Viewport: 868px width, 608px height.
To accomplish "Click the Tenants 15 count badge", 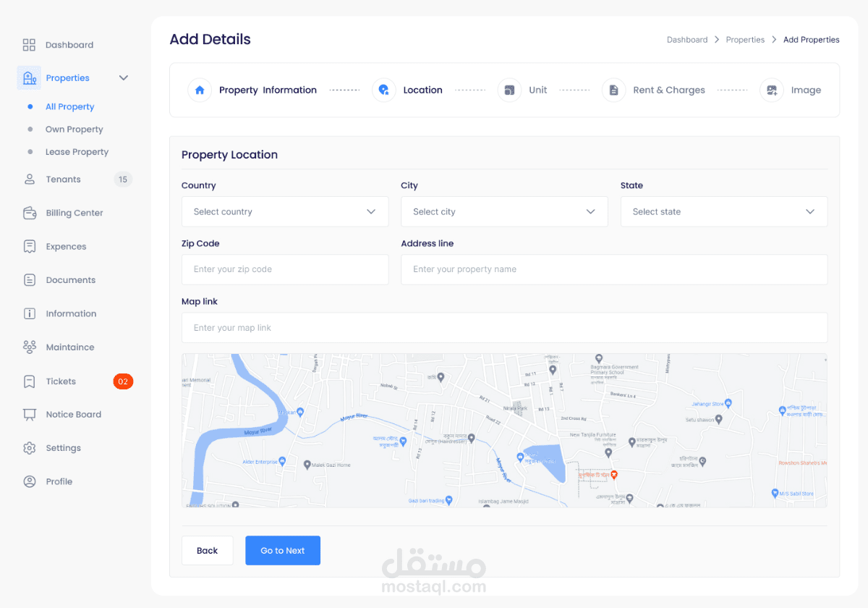I will 123,179.
